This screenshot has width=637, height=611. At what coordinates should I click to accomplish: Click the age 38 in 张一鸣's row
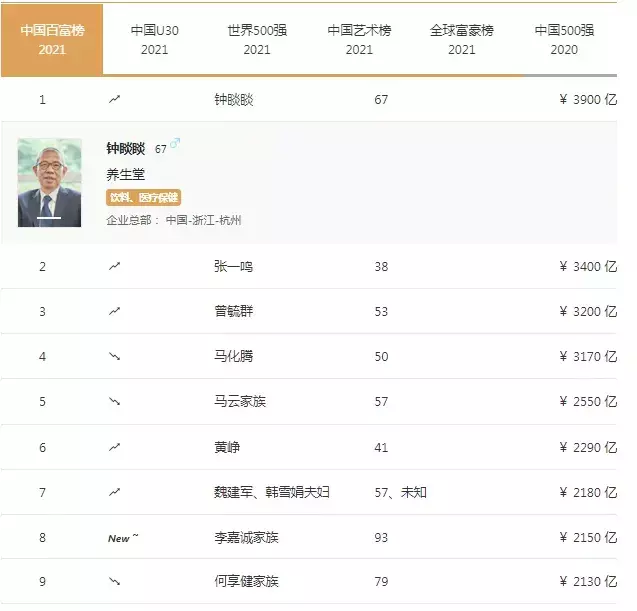click(381, 267)
